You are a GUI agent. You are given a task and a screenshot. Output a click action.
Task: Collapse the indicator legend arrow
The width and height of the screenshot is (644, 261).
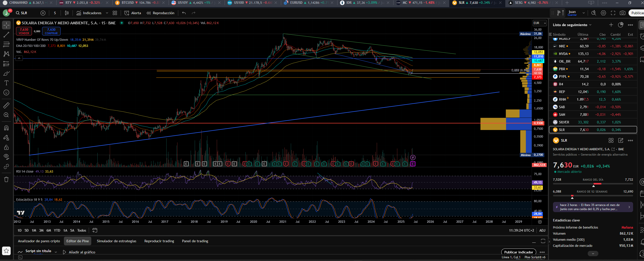click(x=19, y=58)
